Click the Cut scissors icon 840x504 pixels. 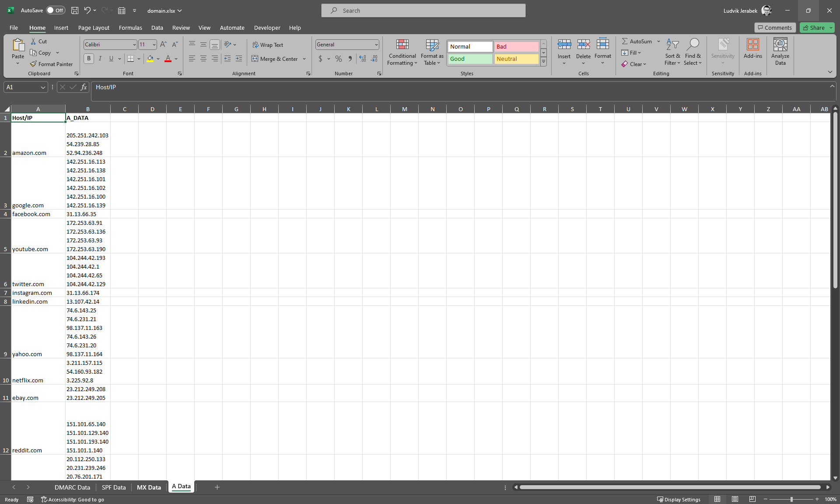[33, 41]
